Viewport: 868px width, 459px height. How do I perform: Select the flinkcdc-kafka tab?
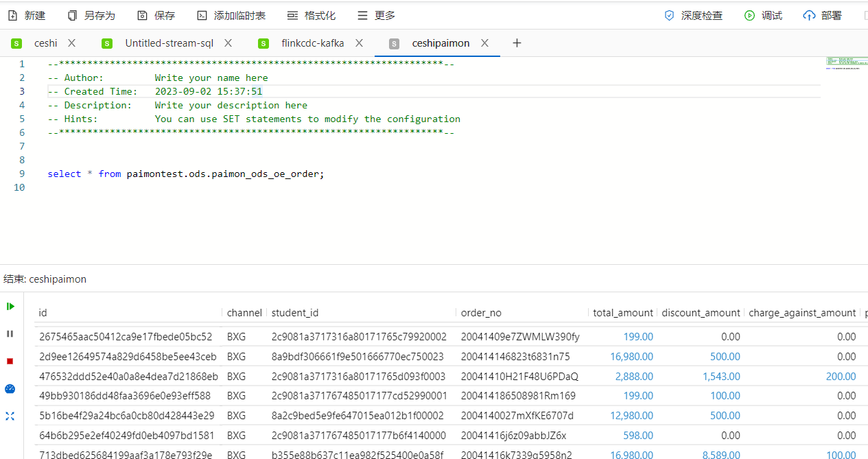[x=312, y=43]
